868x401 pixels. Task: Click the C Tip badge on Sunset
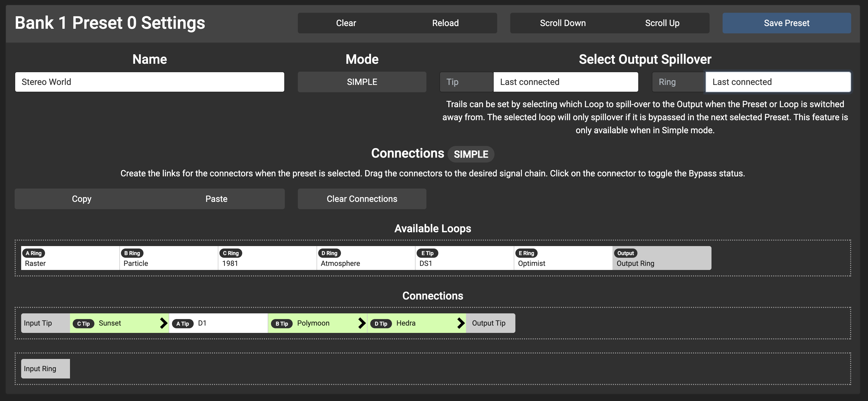click(83, 323)
